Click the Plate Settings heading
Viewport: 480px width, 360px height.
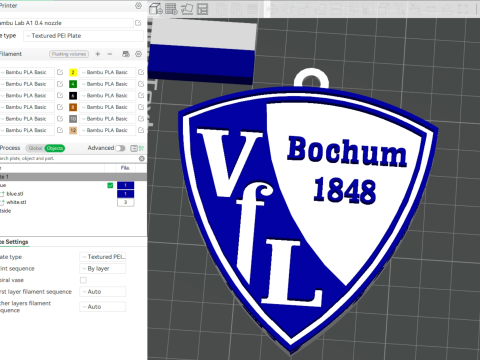pos(14,242)
